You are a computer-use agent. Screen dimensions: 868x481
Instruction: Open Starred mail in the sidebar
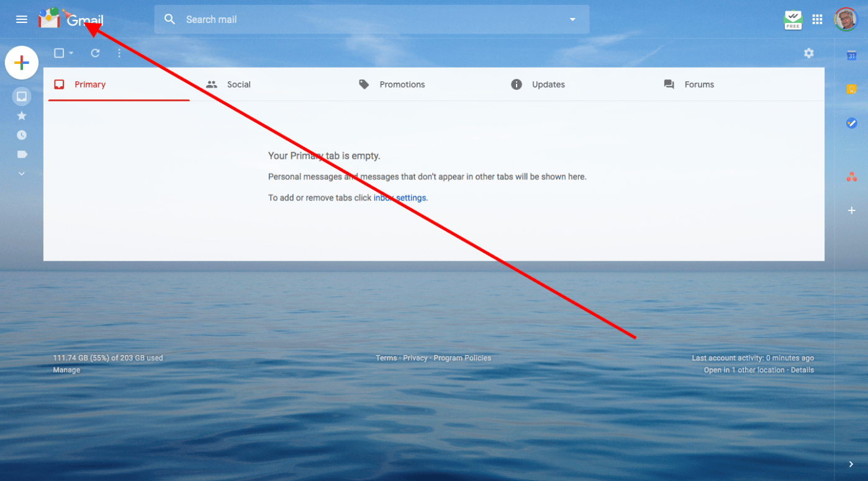pos(22,116)
